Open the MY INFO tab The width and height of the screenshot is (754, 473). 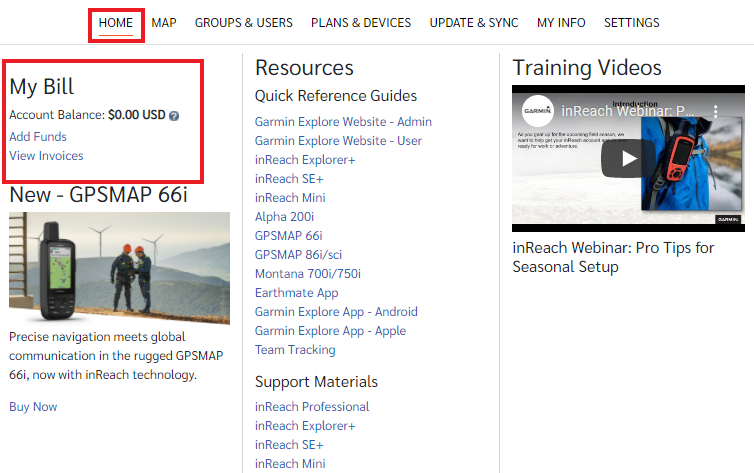coord(561,23)
